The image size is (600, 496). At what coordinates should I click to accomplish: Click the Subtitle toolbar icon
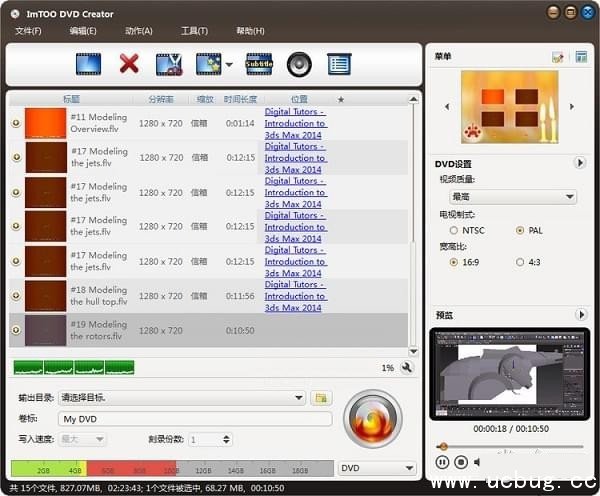tap(259, 65)
